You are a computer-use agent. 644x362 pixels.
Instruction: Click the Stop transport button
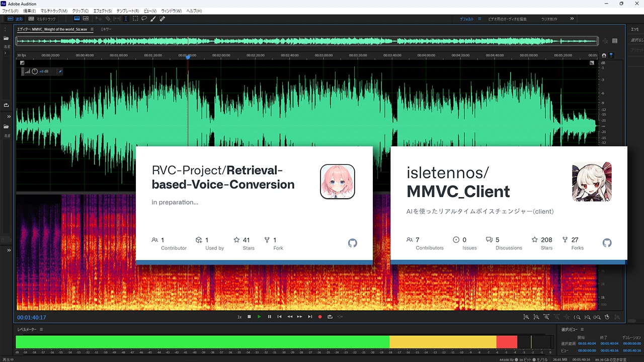coord(249,317)
